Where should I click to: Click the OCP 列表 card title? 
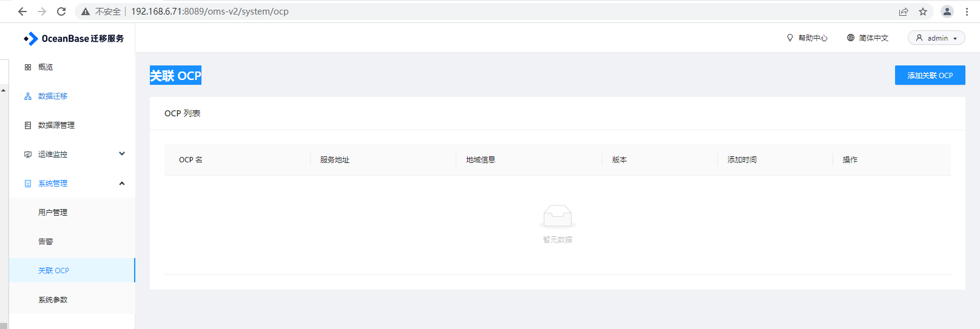[183, 113]
